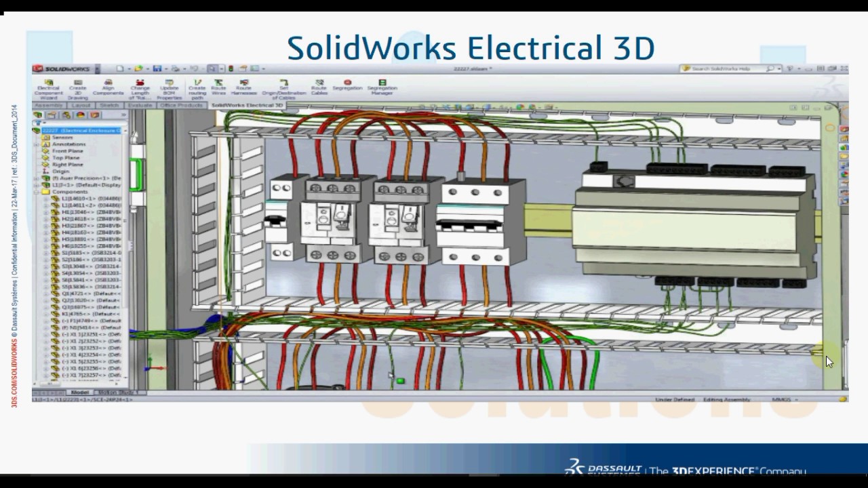
Task: Click the Create routing path icon
Action: coord(197,88)
